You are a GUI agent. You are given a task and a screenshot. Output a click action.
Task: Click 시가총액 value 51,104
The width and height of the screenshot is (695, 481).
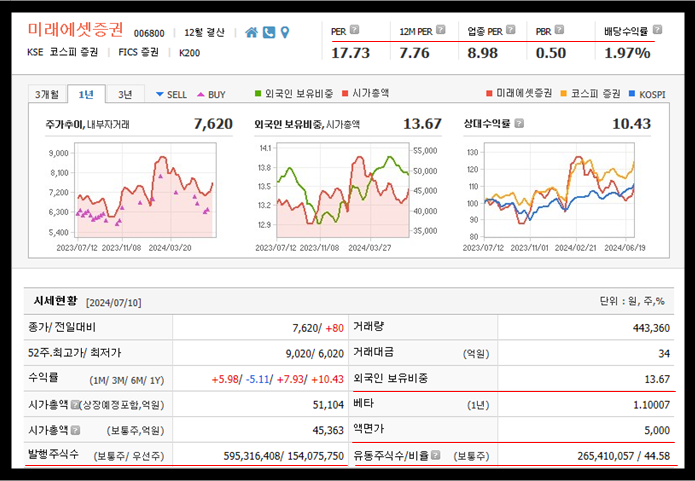coord(328,405)
